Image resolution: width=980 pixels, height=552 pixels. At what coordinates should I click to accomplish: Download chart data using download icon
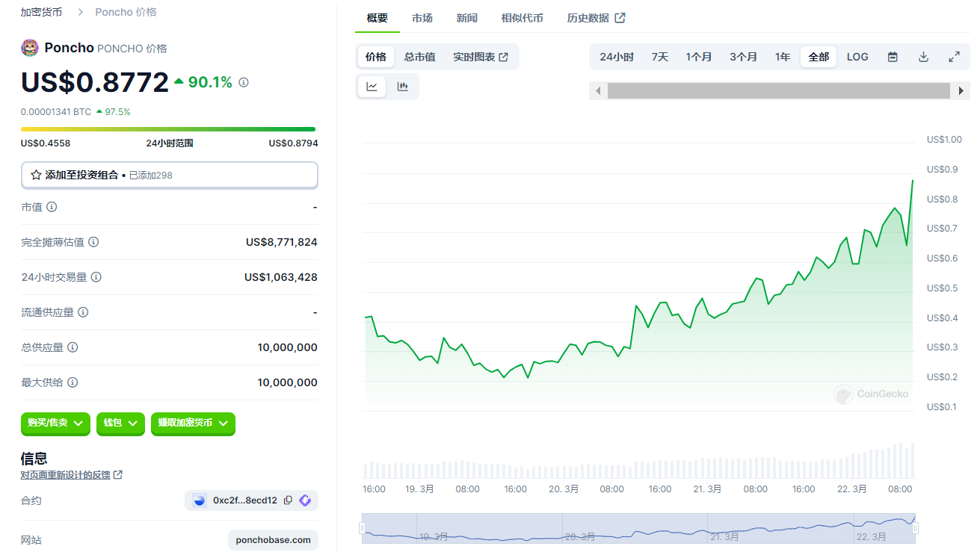point(923,57)
